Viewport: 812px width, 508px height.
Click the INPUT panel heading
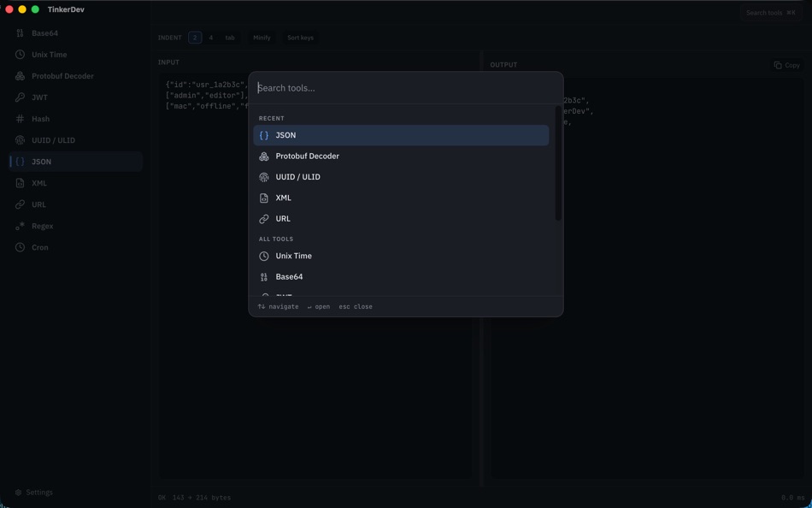pos(169,62)
